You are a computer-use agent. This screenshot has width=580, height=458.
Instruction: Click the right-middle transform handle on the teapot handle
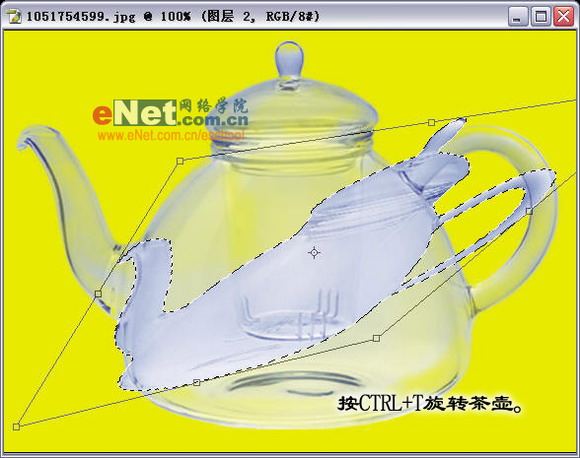[x=529, y=211]
